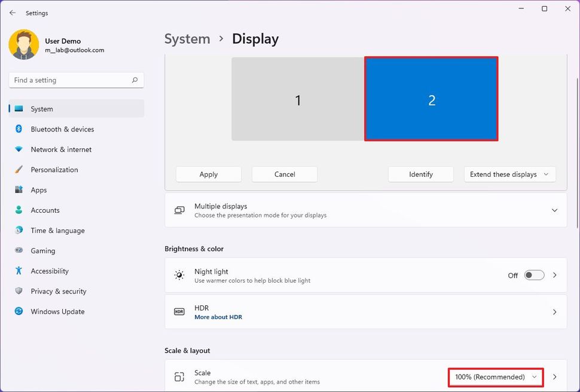This screenshot has height=392, width=580.
Task: Click the user profile avatar picture
Action: coord(24,45)
